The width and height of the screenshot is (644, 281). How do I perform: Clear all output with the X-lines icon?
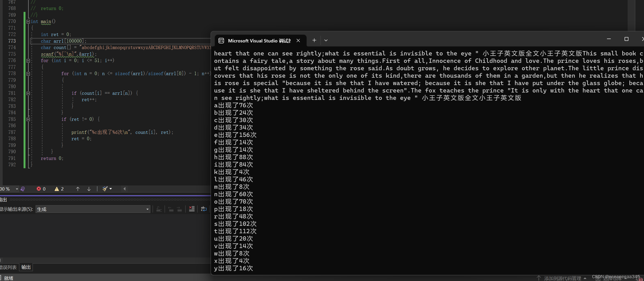point(192,209)
